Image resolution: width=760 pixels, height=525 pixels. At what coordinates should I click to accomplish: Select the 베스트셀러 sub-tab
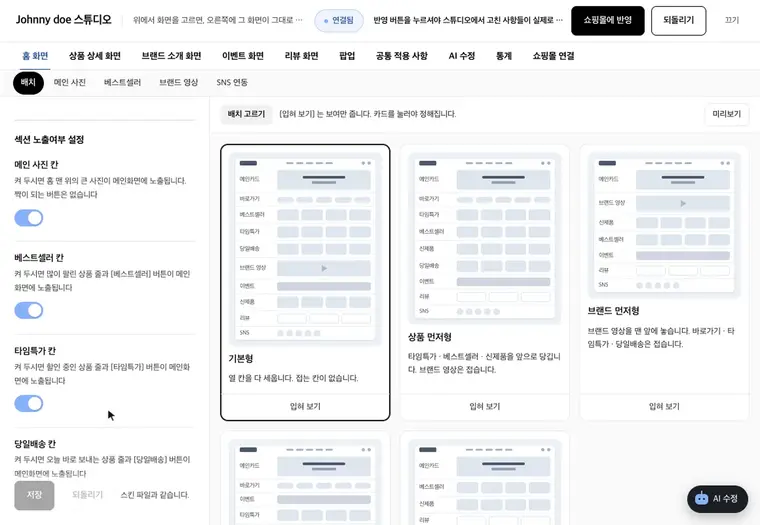click(x=122, y=82)
